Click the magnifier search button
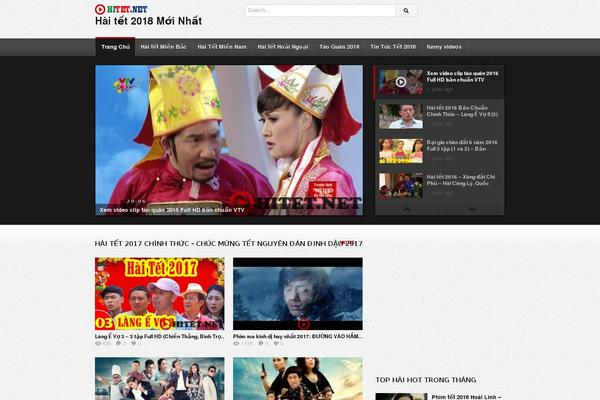 click(x=406, y=11)
